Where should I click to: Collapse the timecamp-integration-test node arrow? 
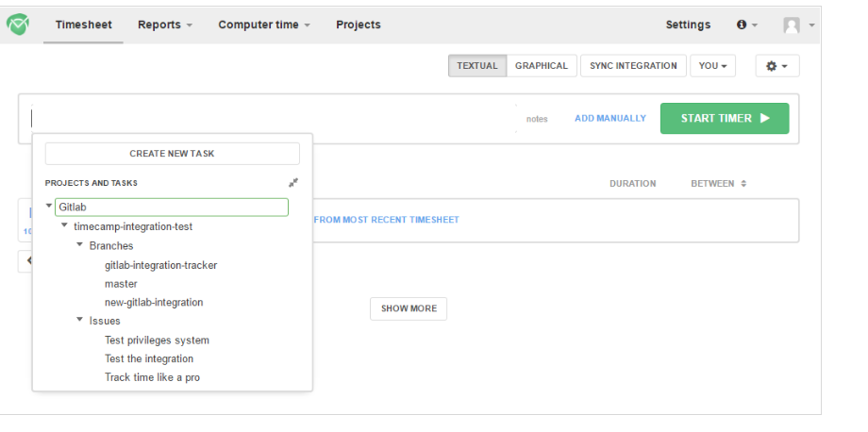pyautogui.click(x=64, y=225)
